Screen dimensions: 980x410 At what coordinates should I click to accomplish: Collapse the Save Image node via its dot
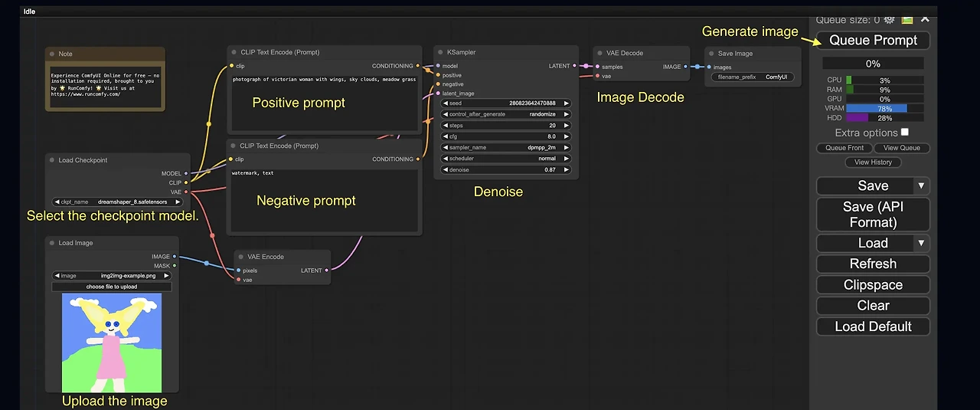(x=711, y=54)
